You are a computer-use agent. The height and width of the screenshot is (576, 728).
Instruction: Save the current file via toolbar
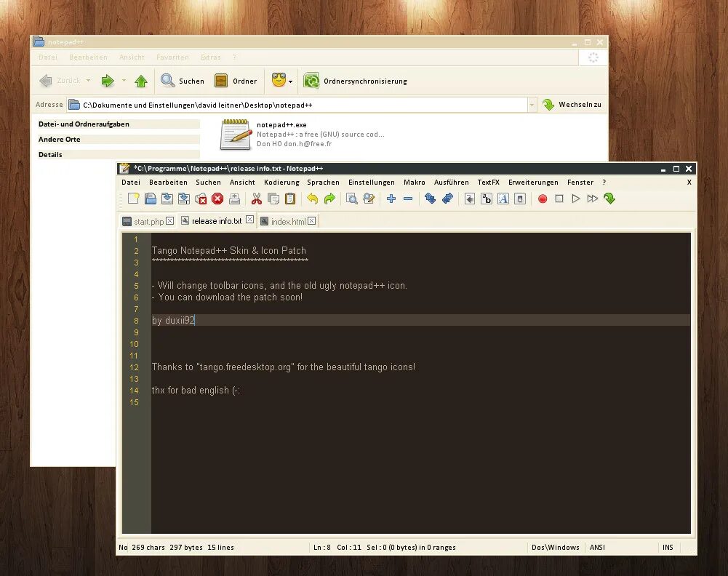[167, 199]
